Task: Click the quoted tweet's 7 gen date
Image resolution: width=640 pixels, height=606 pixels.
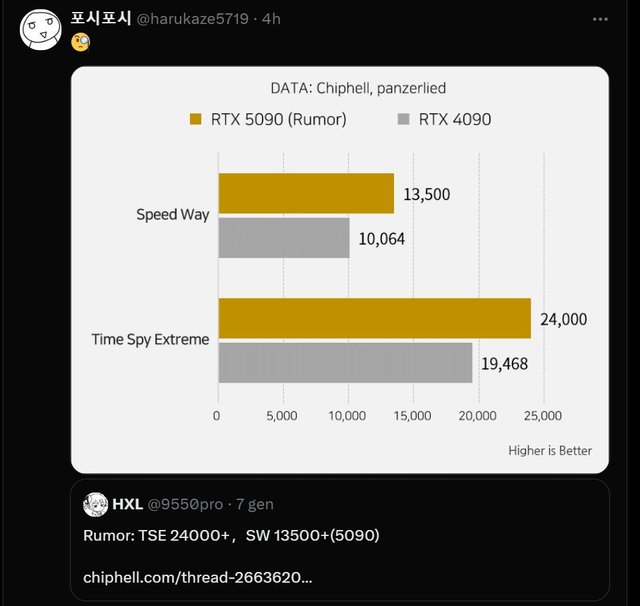Action: (x=255, y=504)
